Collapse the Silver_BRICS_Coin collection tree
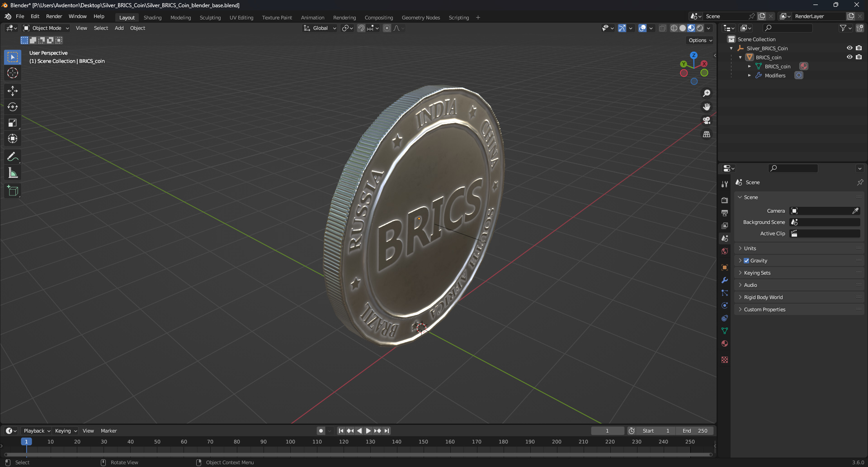 point(731,48)
